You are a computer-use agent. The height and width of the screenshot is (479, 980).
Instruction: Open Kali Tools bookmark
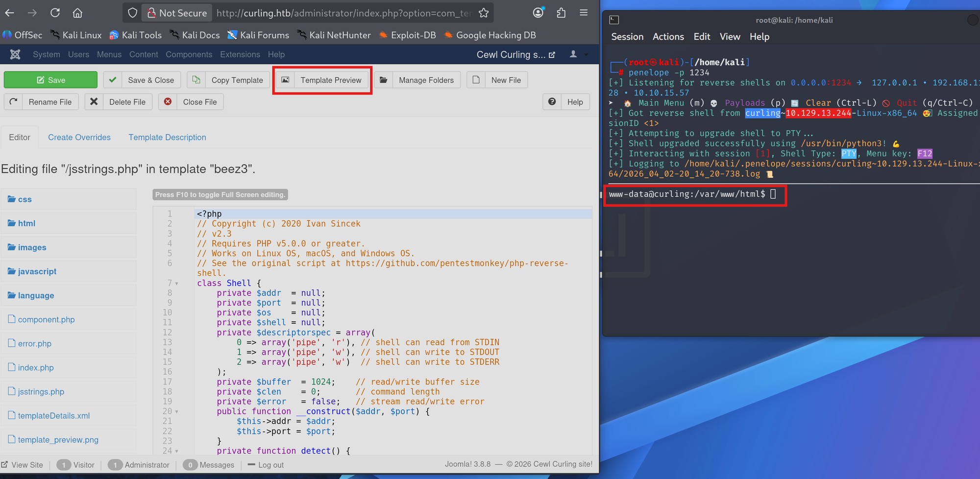(x=135, y=35)
